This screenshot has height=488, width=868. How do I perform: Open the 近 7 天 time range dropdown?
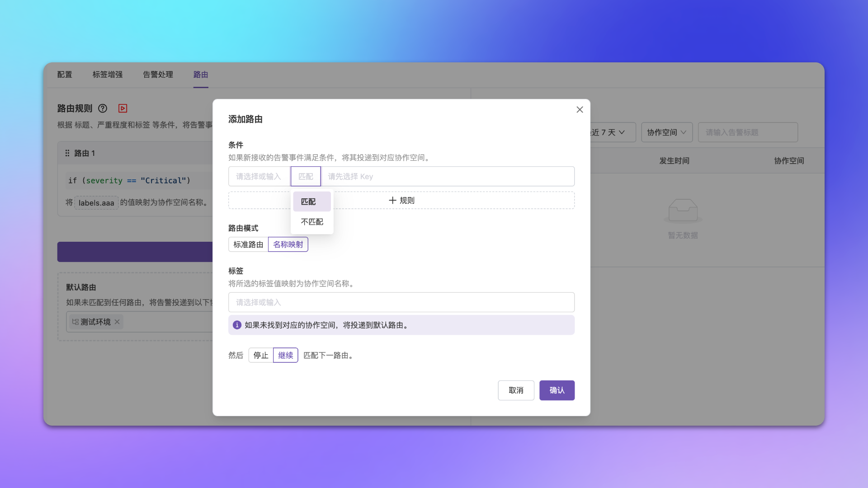click(x=608, y=132)
